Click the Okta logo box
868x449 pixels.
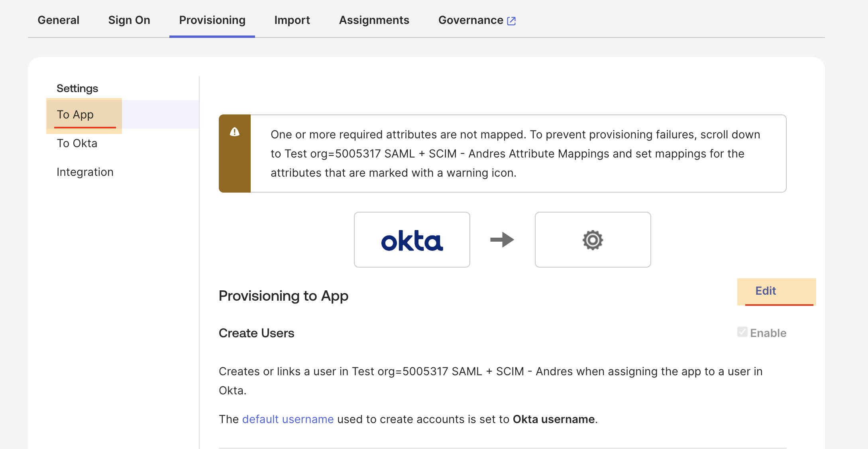(x=412, y=240)
